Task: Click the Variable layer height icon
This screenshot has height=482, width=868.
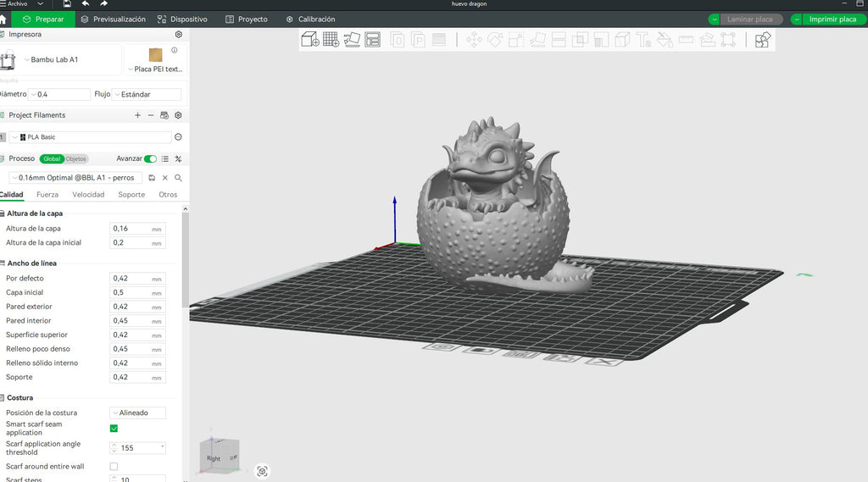Action: (439, 40)
